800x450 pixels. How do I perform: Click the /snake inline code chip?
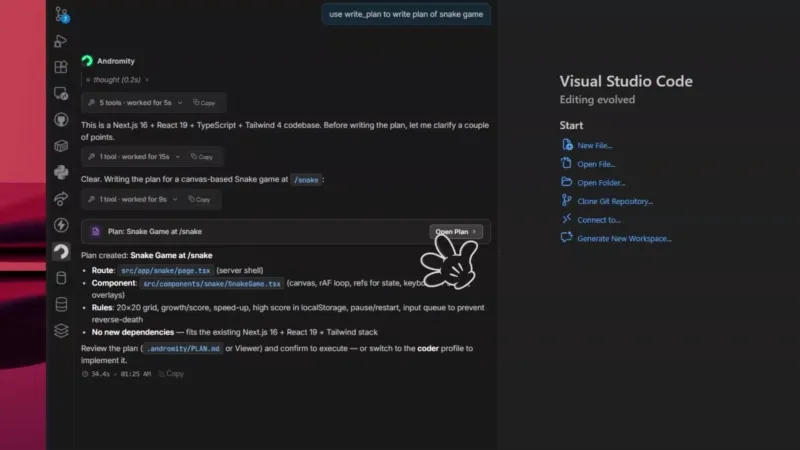(306, 180)
